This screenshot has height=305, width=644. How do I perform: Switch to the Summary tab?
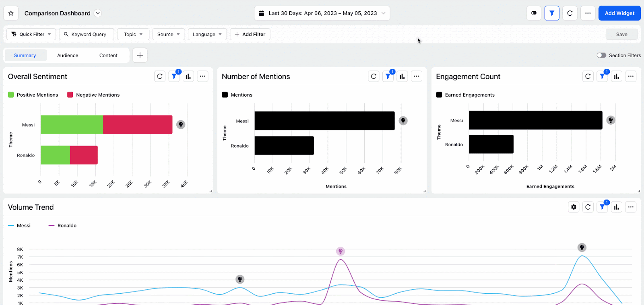[25, 56]
